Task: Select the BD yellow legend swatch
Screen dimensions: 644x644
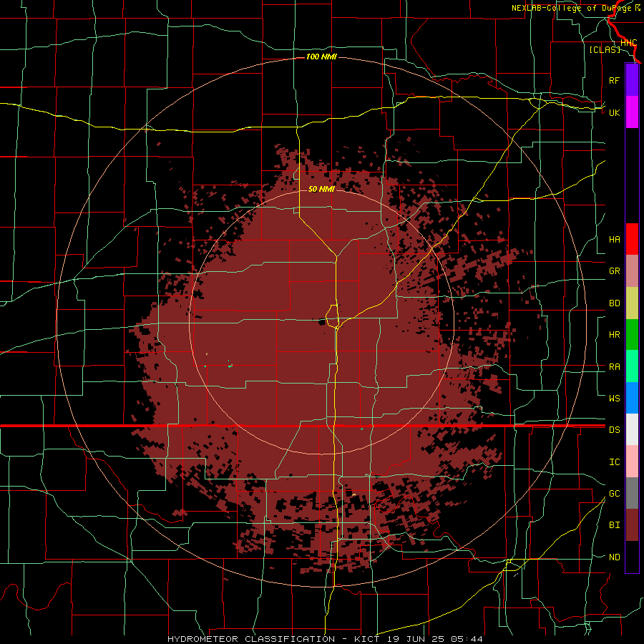Action: coord(632,303)
